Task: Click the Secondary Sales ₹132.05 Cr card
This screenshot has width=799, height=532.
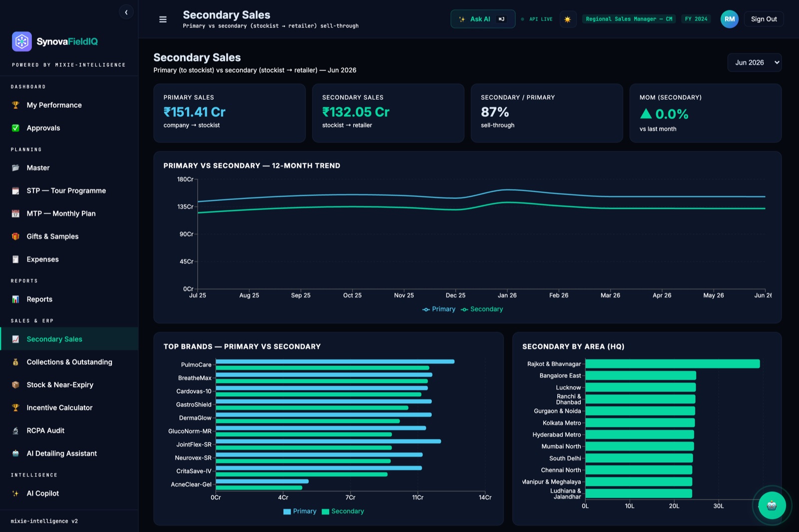Action: 388,113
